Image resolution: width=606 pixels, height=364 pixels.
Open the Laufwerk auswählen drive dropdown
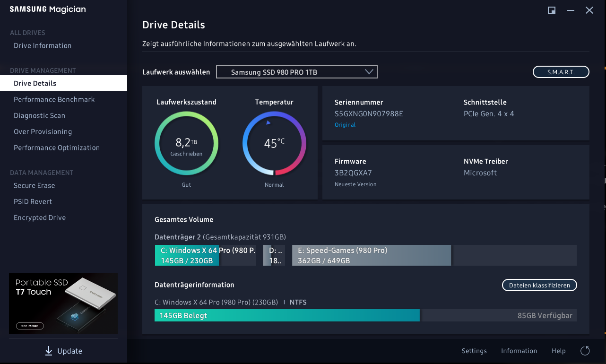click(x=296, y=71)
